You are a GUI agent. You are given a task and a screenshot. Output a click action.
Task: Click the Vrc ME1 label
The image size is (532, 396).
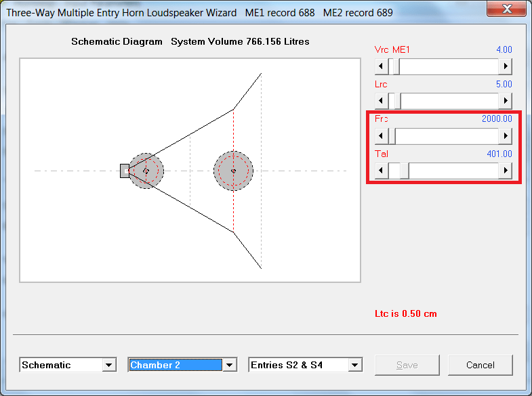pos(392,50)
